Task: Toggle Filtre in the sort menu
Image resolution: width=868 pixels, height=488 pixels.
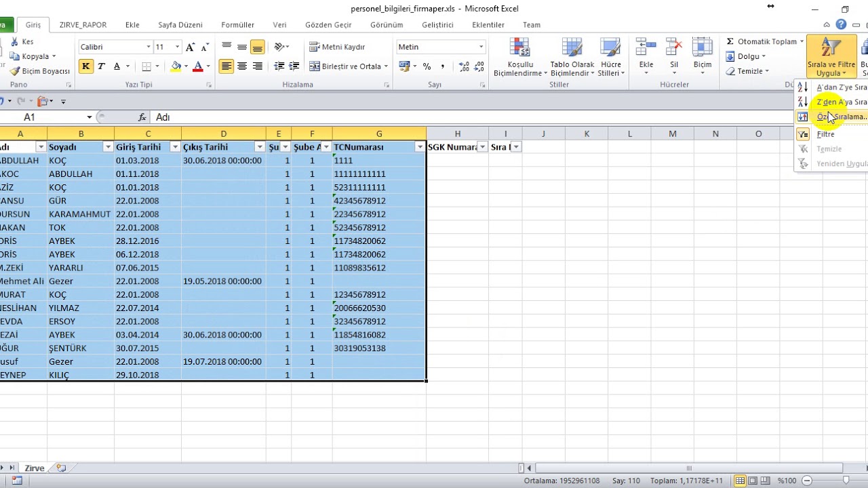Action: click(832, 134)
